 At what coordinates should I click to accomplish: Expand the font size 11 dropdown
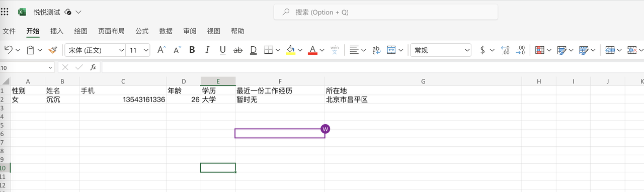click(138, 50)
